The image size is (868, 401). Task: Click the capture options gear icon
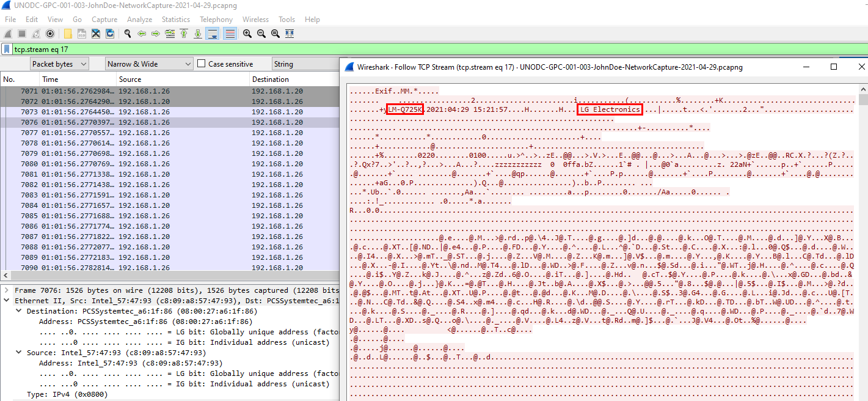50,34
